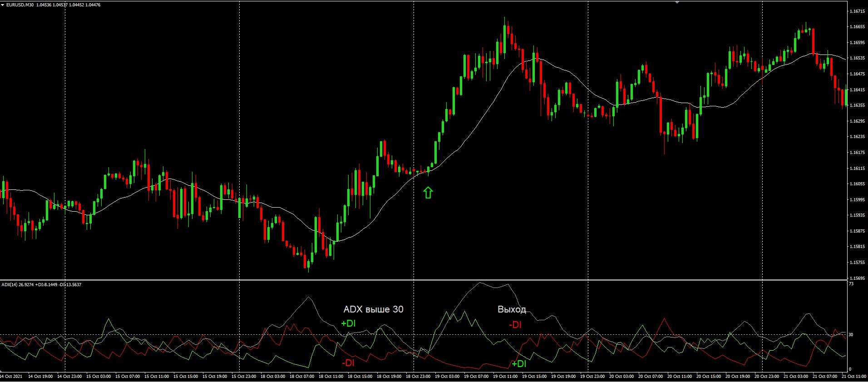Click green '+DI' label below 'ADX выше 30'
This screenshot has width=868, height=382.
point(348,324)
